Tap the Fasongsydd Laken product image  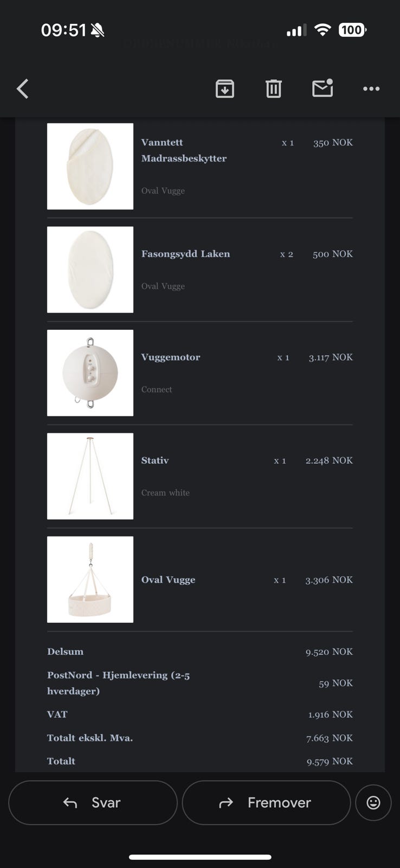tap(90, 270)
